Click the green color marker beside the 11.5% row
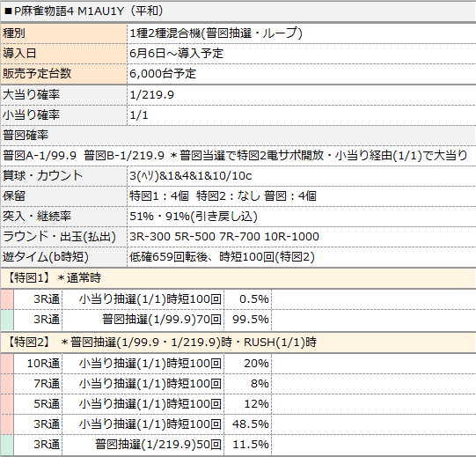Image resolution: width=476 pixels, height=457 pixels. [x=7, y=445]
